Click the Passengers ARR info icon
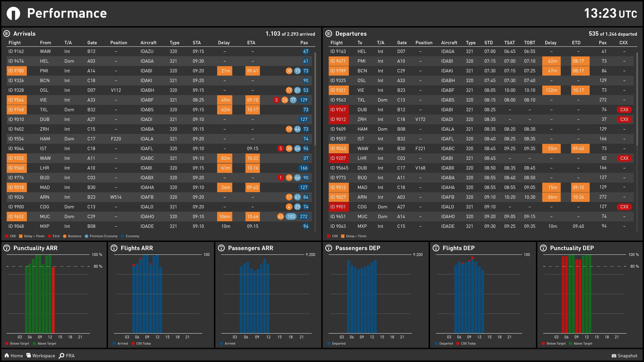The width and height of the screenshot is (644, 362). (222, 248)
